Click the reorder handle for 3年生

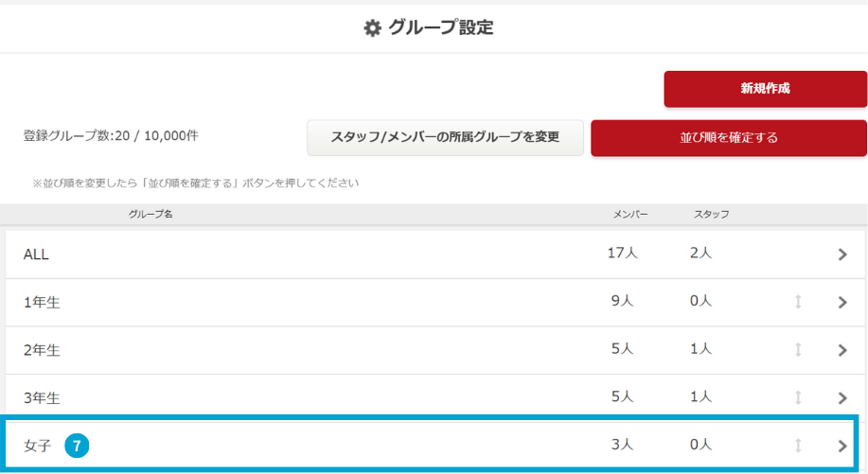(x=798, y=398)
